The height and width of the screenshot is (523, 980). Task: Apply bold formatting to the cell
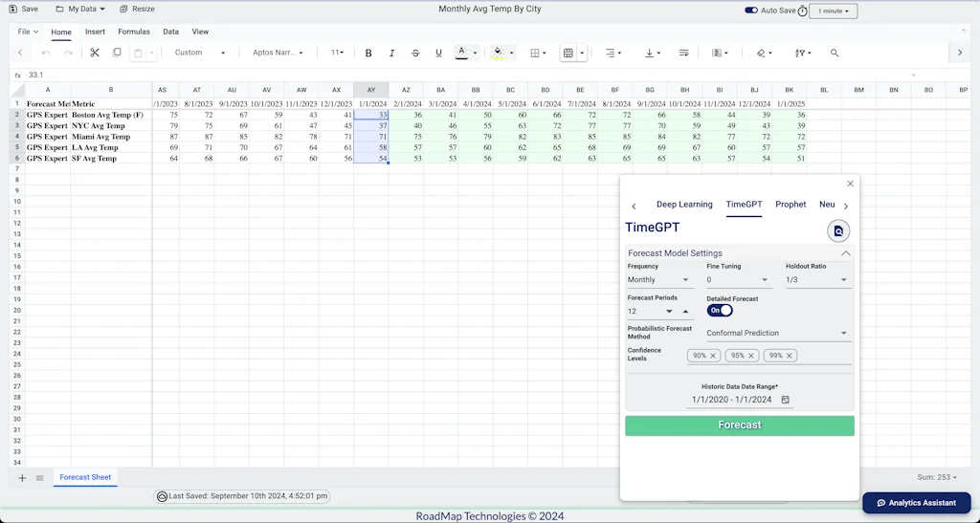pyautogui.click(x=368, y=53)
